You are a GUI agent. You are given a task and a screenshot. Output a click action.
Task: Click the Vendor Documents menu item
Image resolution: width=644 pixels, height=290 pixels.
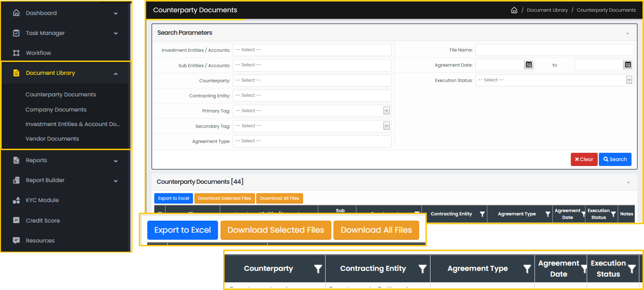click(x=53, y=138)
